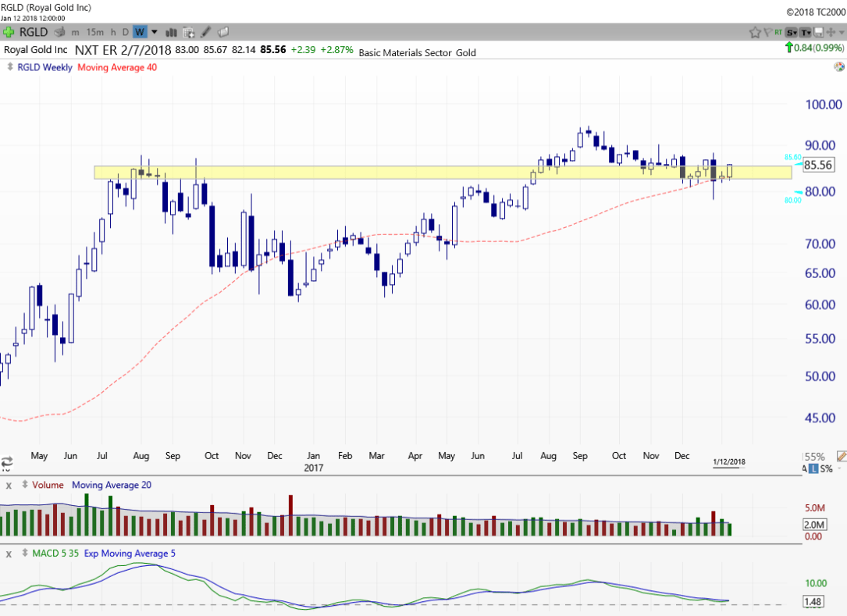The image size is (847, 616).
Task: Click the move window arrows icon
Action: 831,32
